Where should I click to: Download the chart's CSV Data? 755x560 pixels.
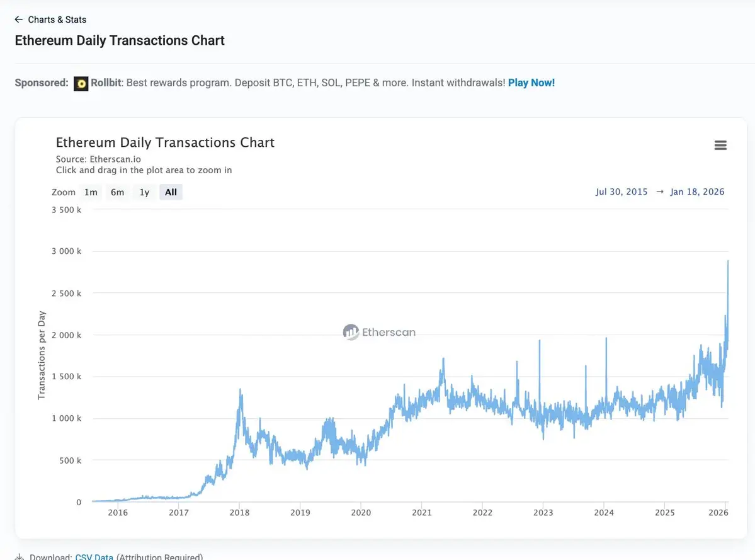94,557
